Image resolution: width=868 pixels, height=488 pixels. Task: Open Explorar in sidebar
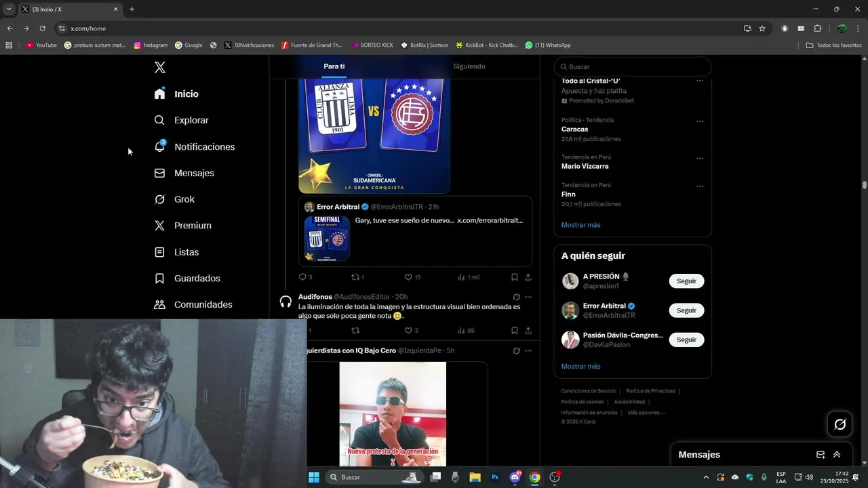181,120
